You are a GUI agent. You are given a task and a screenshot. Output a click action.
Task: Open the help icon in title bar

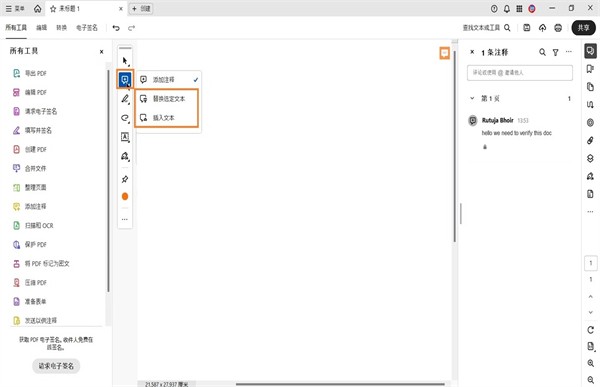[494, 8]
